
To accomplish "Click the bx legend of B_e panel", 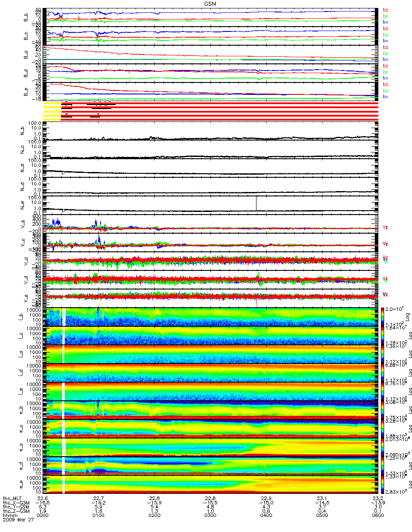I will pos(385,97).
